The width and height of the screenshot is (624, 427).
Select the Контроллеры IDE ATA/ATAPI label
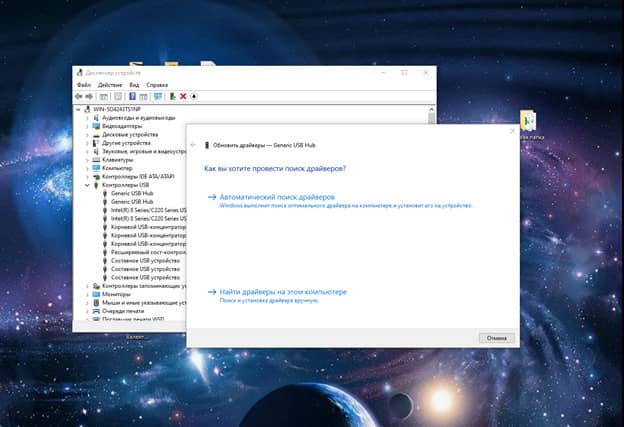138,177
